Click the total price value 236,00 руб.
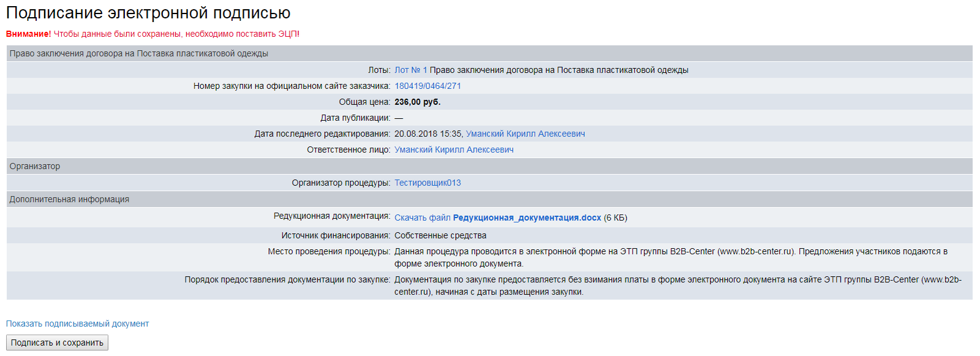980x356 pixels. 417,102
